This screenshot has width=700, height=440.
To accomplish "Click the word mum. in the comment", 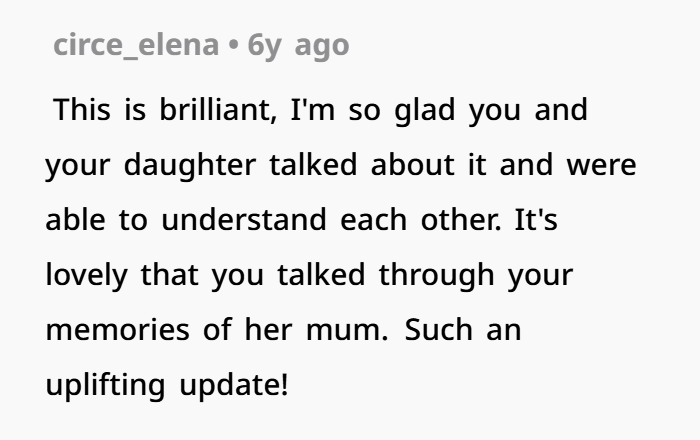I will tap(347, 331).
